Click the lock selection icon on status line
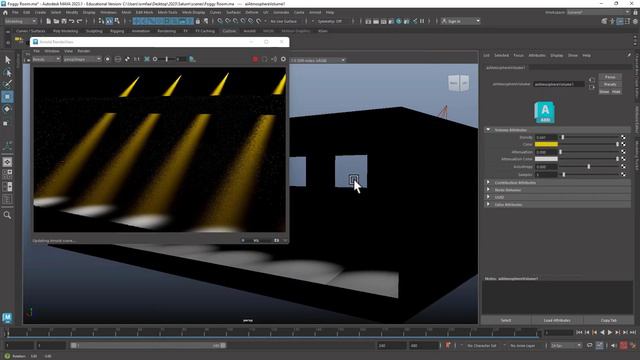This screenshot has width=640, height=360. tap(198, 21)
